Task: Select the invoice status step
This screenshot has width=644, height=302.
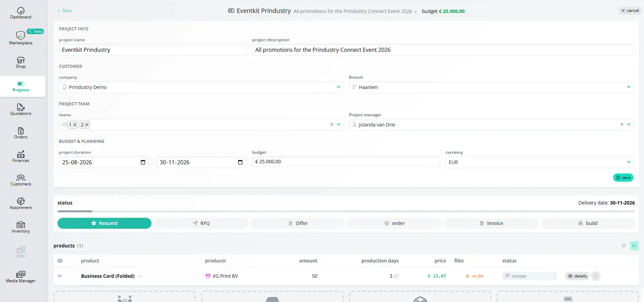Action: click(491, 223)
